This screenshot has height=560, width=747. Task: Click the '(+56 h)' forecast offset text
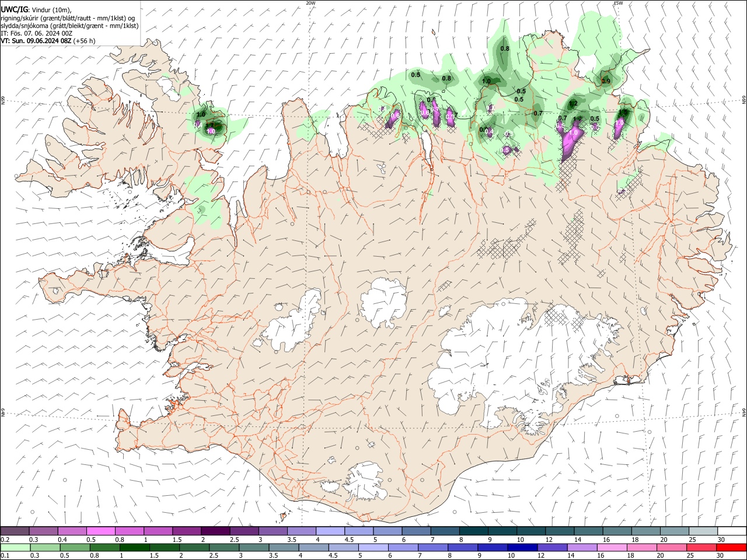click(x=85, y=41)
